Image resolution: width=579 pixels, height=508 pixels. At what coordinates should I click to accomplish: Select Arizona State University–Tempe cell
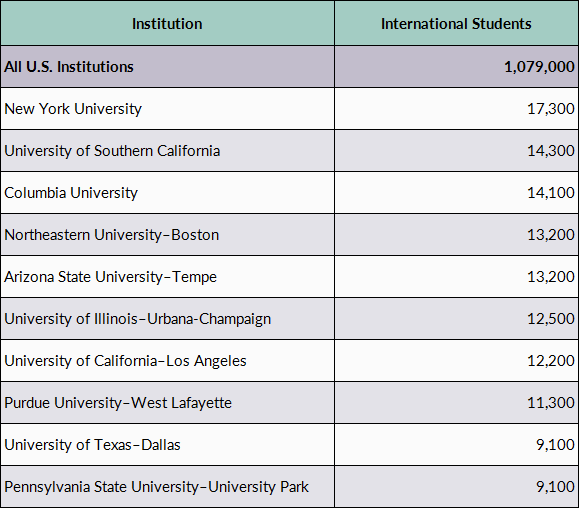pos(167,277)
